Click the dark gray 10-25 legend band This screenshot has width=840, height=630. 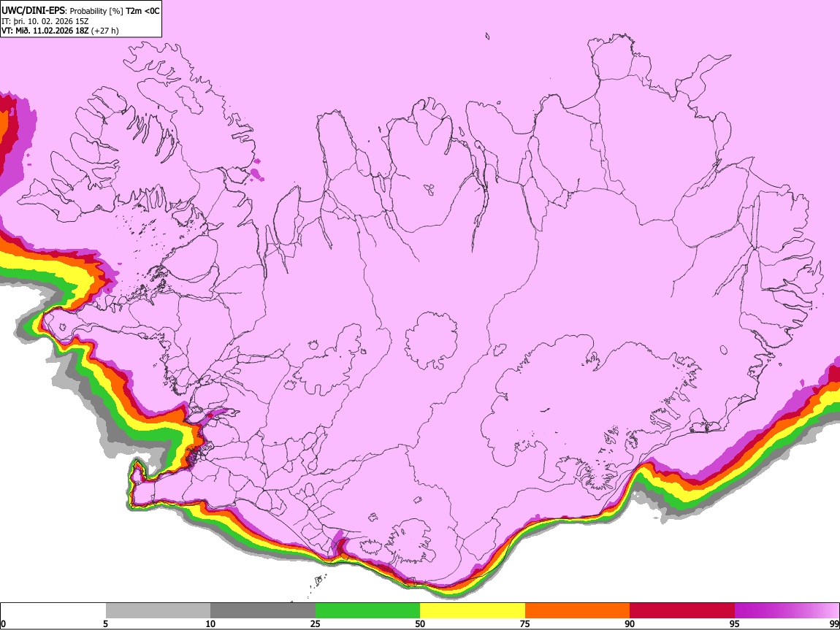(263, 611)
